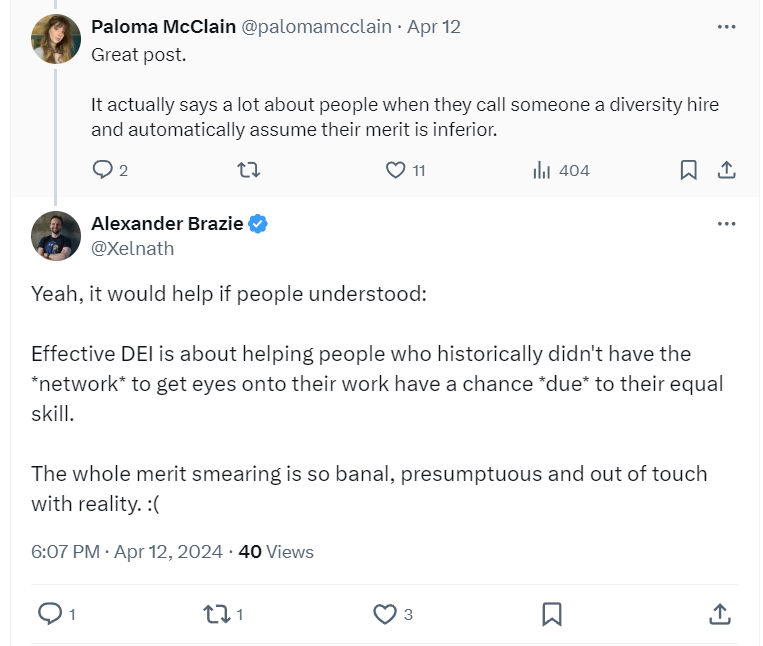Click the Alexander Brazie display name
763x646 pixels.
click(x=166, y=223)
